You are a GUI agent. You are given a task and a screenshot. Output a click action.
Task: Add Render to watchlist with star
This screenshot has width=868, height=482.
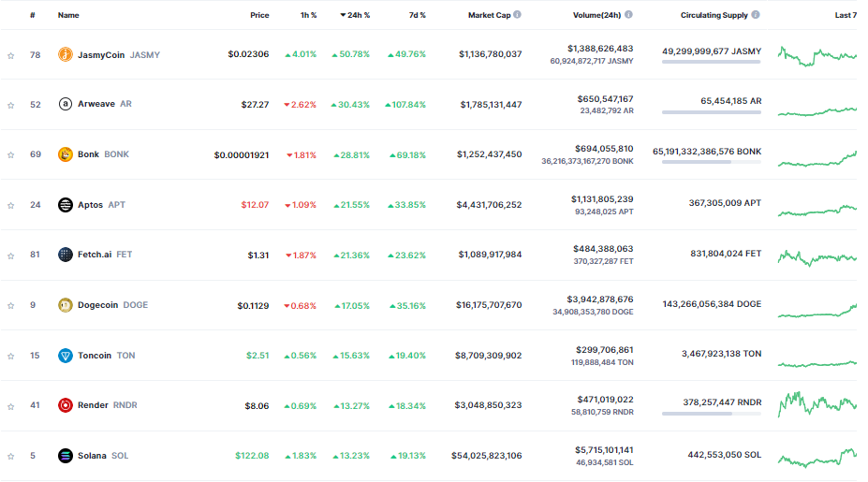tap(10, 406)
